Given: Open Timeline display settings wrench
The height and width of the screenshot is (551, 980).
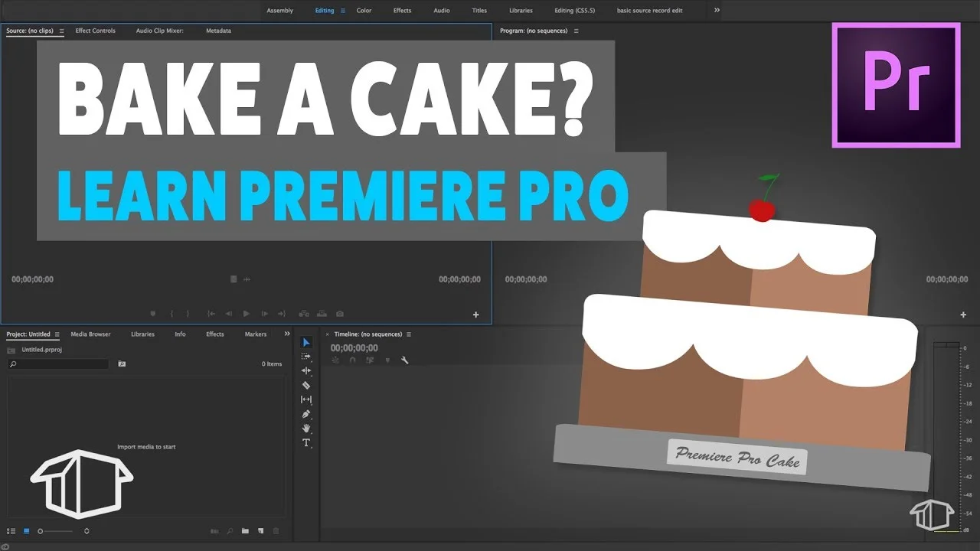Looking at the screenshot, I should pyautogui.click(x=405, y=360).
